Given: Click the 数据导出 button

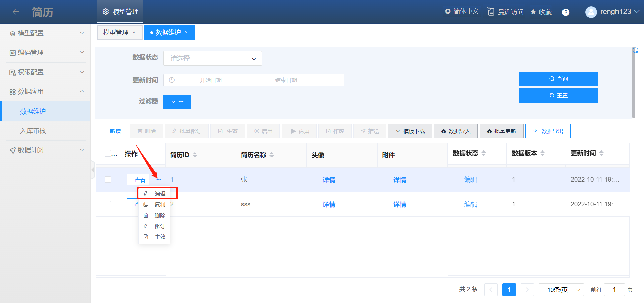Looking at the screenshot, I should tap(548, 131).
